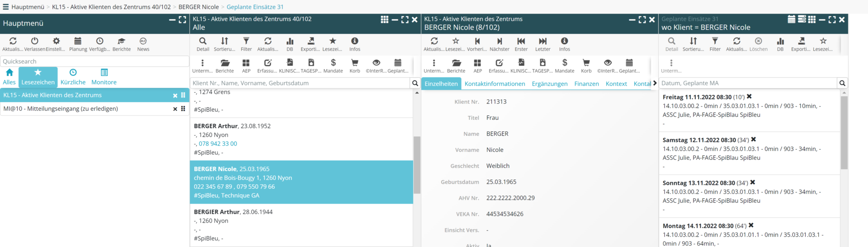Image resolution: width=868 pixels, height=247 pixels.
Task: Open Korb shopping cart in client list panel
Action: click(x=355, y=65)
